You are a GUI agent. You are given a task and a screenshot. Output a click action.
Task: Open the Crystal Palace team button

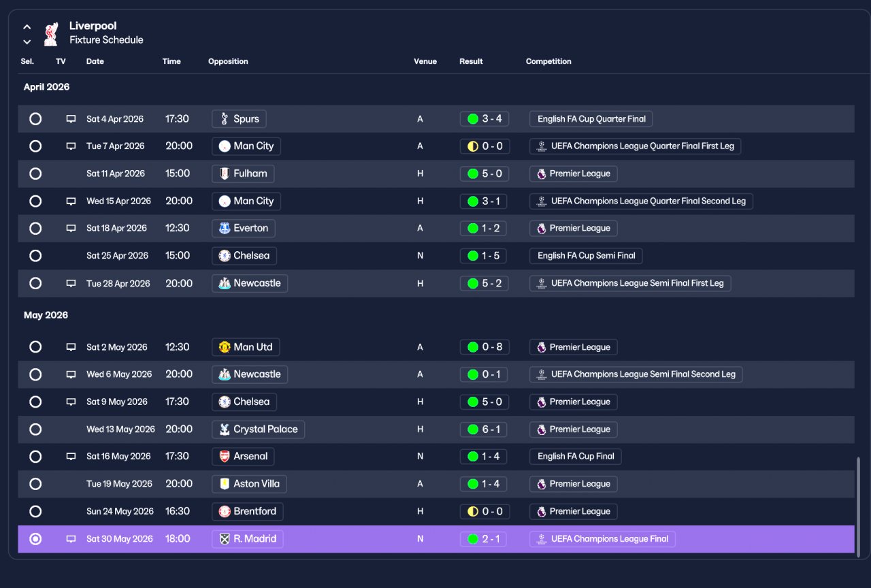pos(258,429)
